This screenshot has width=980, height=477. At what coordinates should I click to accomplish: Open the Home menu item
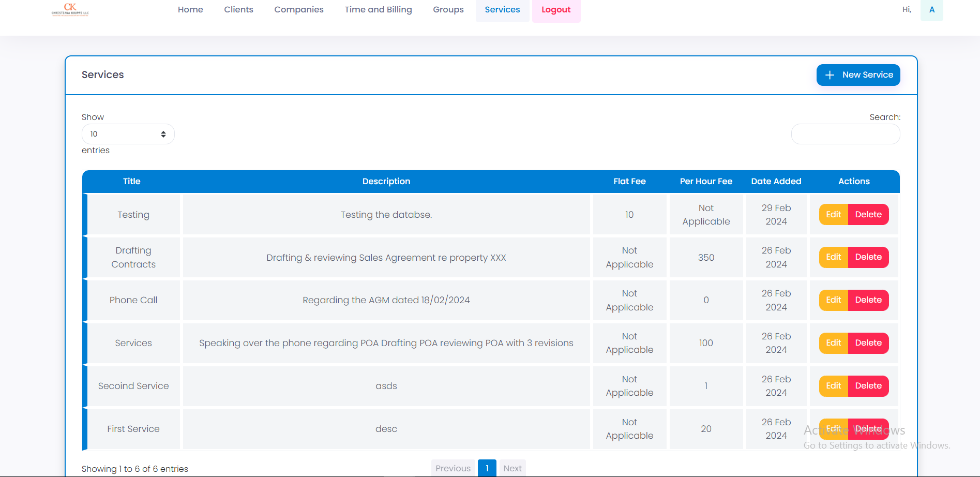[190, 10]
